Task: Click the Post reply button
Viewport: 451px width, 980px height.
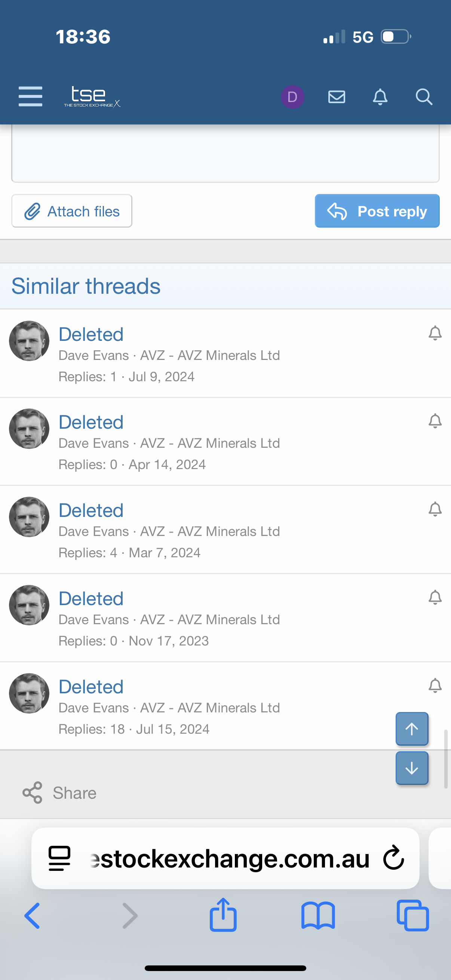Action: [377, 211]
